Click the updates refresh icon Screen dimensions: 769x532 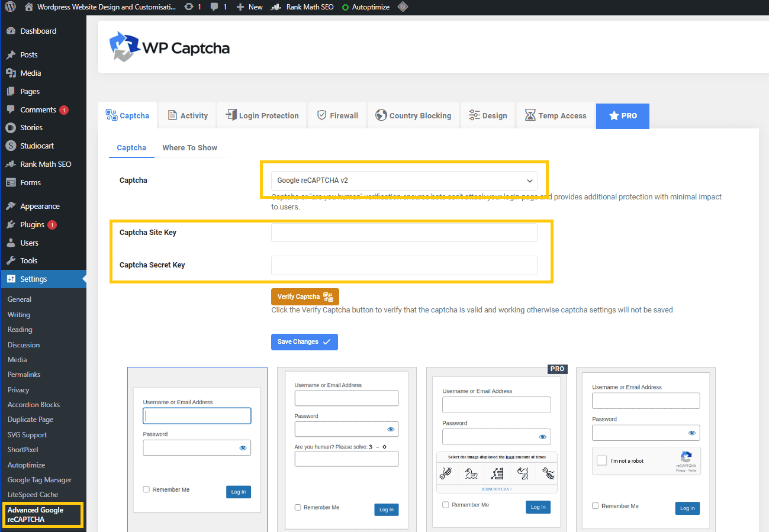[x=188, y=7]
